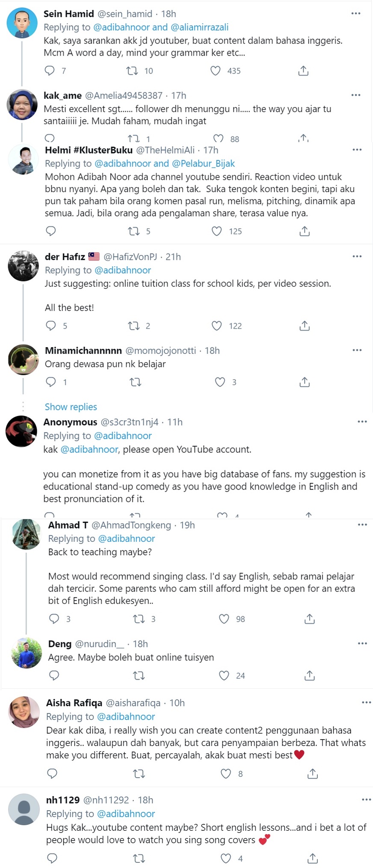This screenshot has width=373, height=868.
Task: Like Deng's tweet with 24 likes
Action: point(224,675)
